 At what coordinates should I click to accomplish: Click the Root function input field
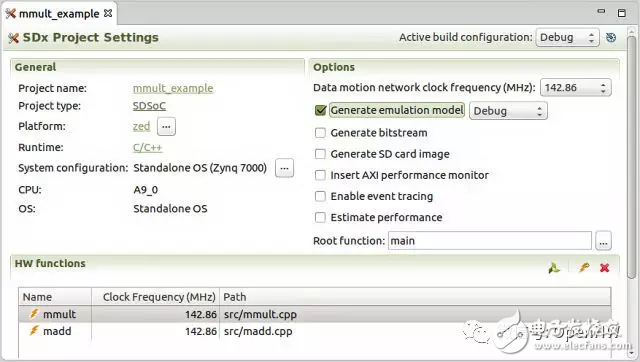click(x=489, y=241)
